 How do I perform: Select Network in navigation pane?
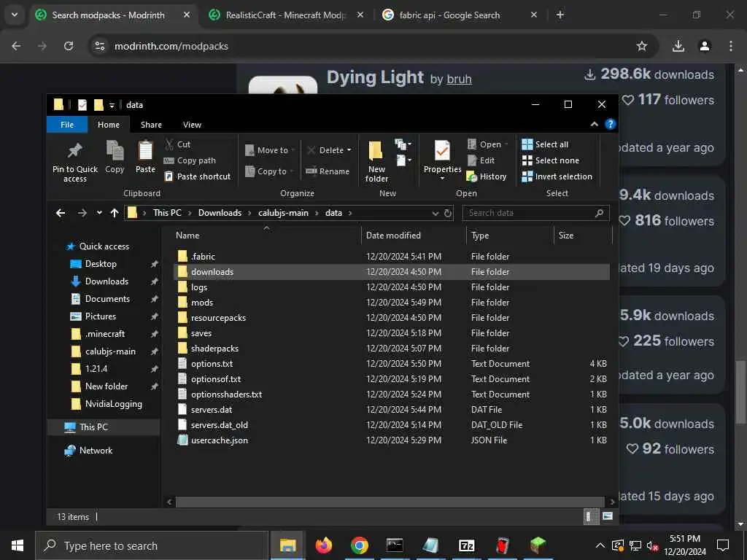click(x=96, y=451)
